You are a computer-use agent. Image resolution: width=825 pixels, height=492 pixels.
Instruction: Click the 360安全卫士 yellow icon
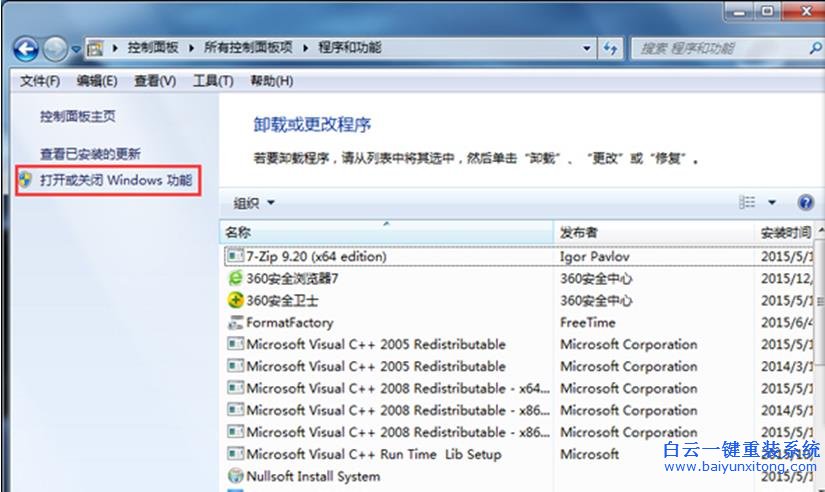[x=235, y=300]
